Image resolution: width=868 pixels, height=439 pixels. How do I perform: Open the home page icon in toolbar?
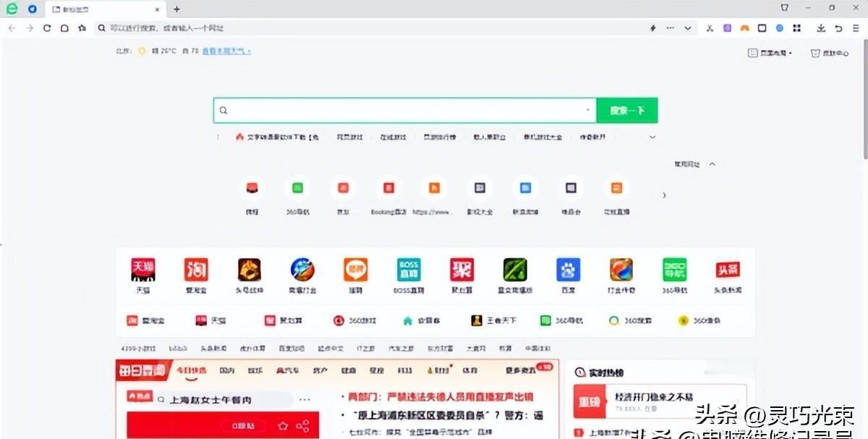(x=64, y=28)
